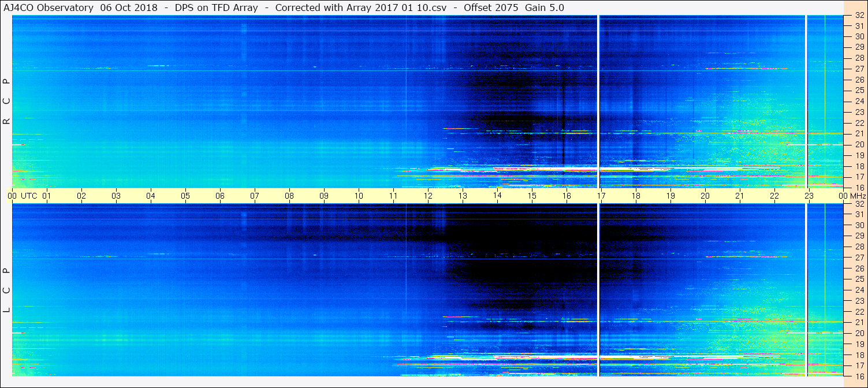Select the 13 hour marker
The width and height of the screenshot is (868, 388).
tap(463, 196)
